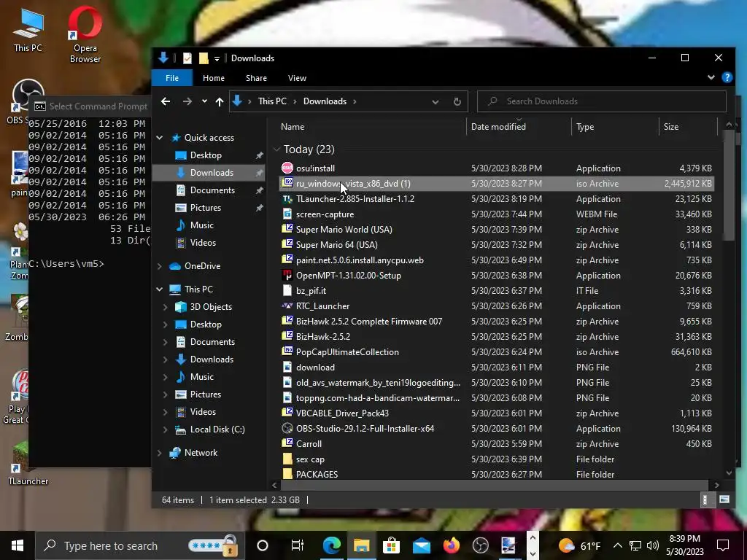Open Firefox from the taskbar

click(x=451, y=545)
